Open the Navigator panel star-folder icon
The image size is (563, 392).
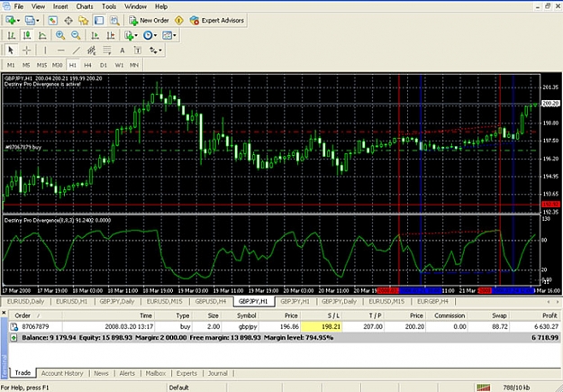(84, 21)
